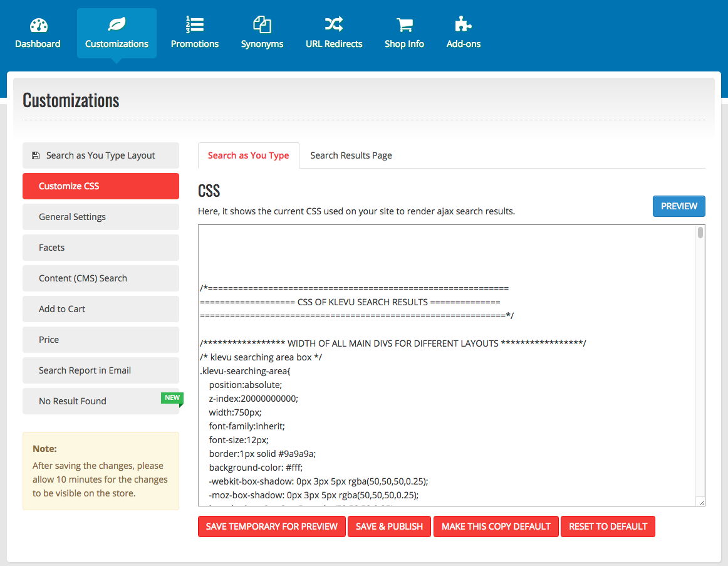Go to Facets section
This screenshot has width=728, height=566.
(100, 248)
